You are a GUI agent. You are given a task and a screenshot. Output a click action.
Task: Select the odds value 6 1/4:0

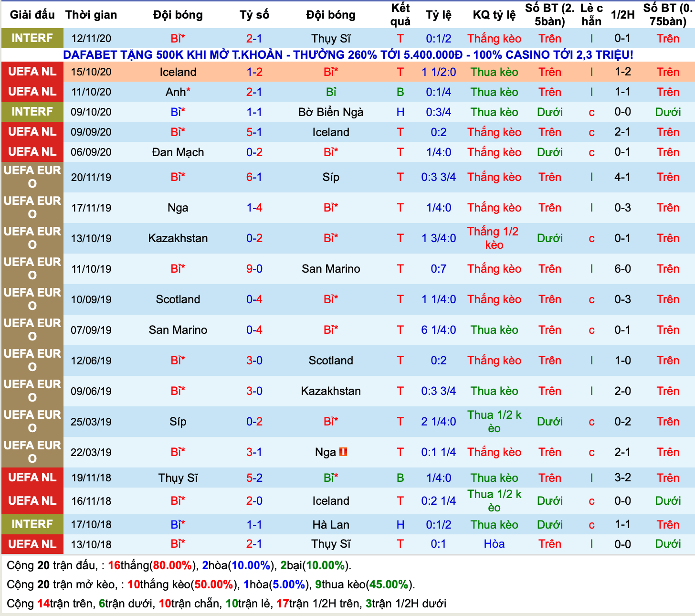pos(438,330)
